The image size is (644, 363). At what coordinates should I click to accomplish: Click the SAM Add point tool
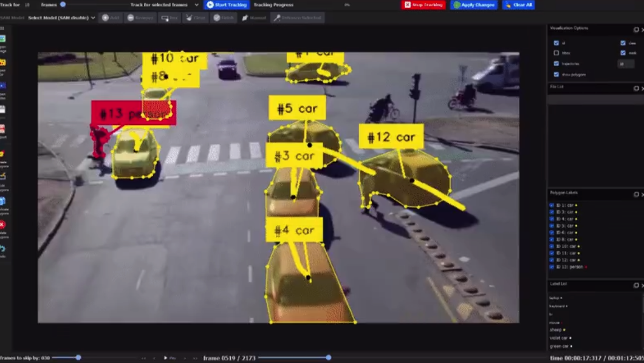tap(111, 18)
